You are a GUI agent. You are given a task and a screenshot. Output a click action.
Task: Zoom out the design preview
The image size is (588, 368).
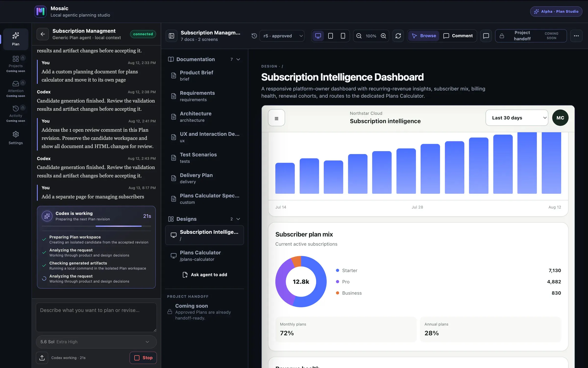pyautogui.click(x=359, y=36)
